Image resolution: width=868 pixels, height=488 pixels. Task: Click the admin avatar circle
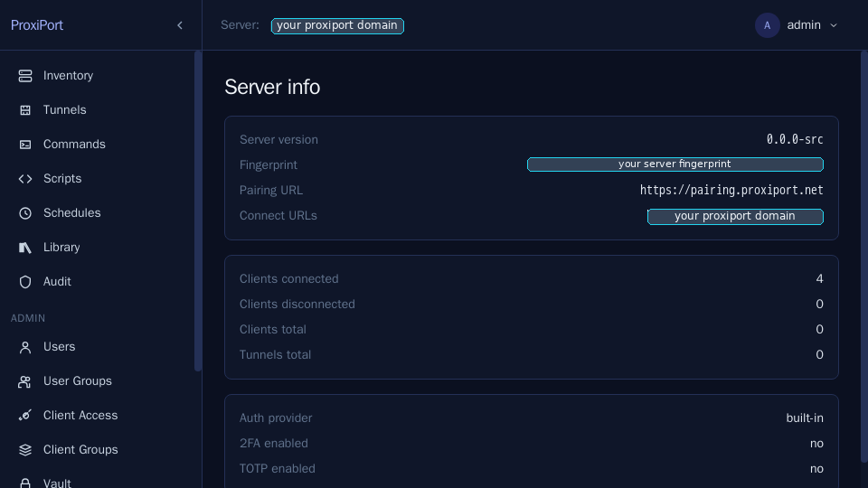(768, 25)
